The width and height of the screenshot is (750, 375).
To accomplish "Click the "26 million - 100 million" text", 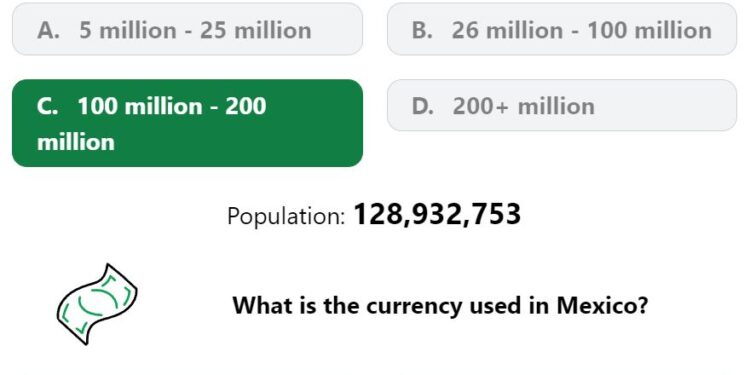I will click(582, 30).
